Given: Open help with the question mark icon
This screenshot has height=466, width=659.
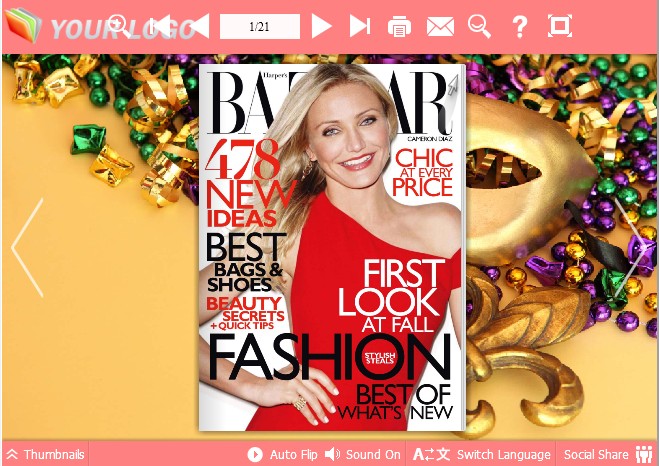Looking at the screenshot, I should click(x=520, y=27).
